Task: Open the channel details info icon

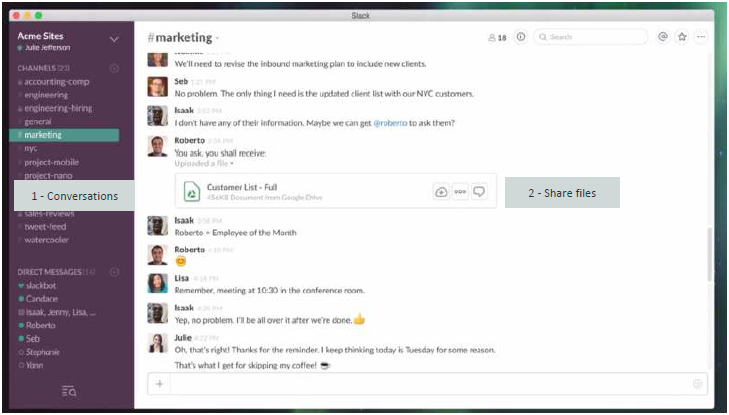Action: point(521,37)
